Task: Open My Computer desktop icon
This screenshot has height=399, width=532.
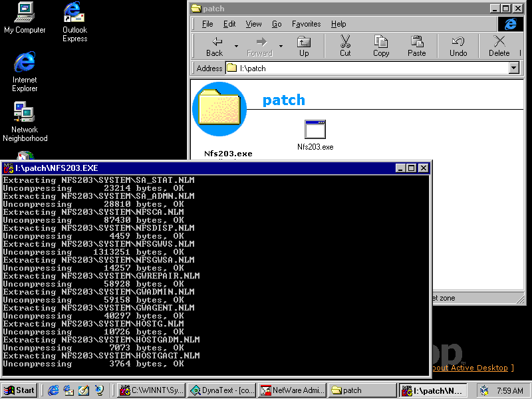Action: click(25, 18)
